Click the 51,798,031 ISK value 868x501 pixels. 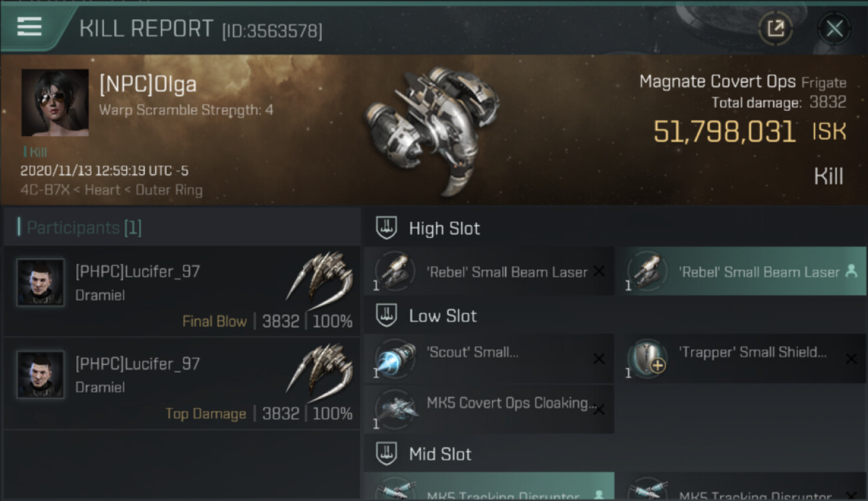coord(724,132)
